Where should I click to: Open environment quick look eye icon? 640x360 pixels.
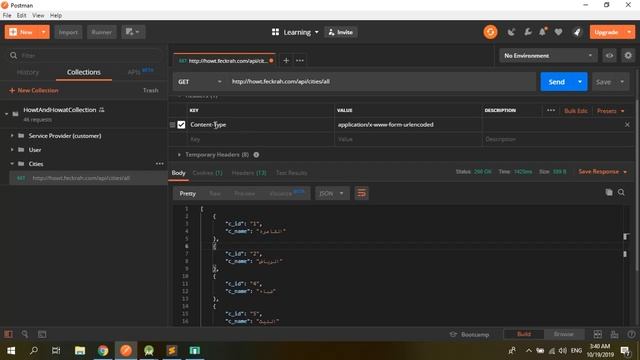pyautogui.click(x=609, y=56)
